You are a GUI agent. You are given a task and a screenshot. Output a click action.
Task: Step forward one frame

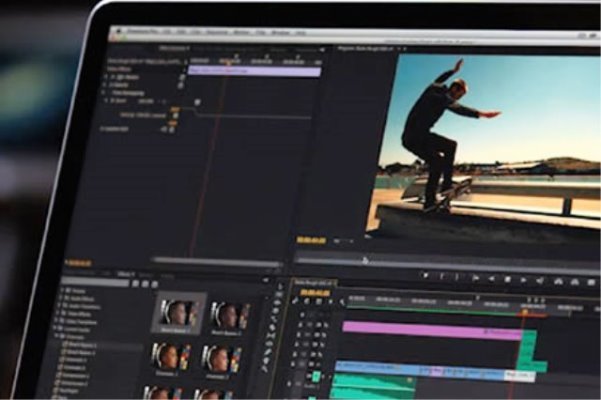(x=523, y=280)
